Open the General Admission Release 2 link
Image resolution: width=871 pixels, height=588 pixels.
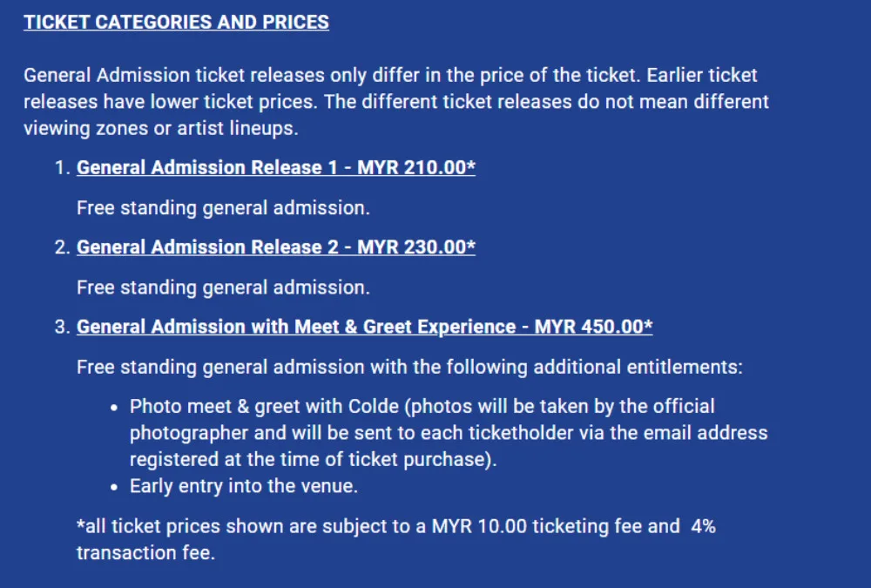pyautogui.click(x=275, y=247)
